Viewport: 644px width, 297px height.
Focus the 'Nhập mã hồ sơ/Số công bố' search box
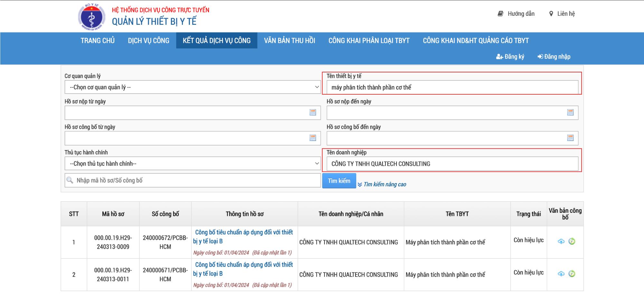196,181
